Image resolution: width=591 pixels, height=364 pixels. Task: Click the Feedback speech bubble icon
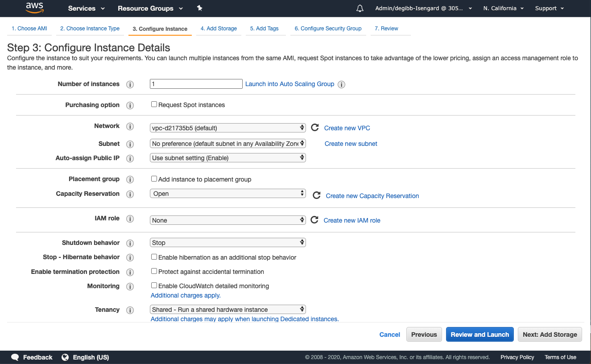point(15,357)
